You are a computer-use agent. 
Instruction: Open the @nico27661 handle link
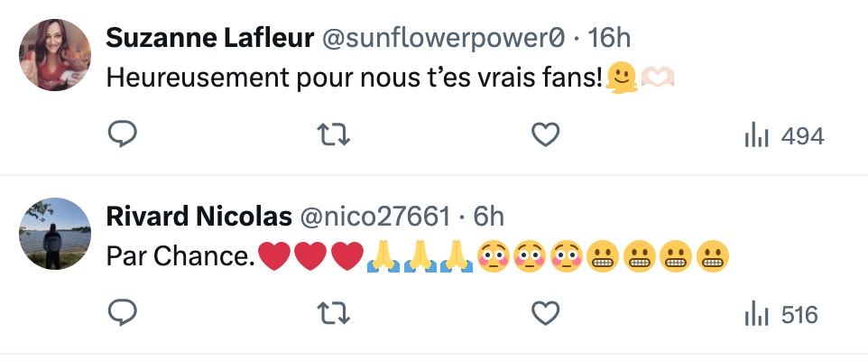click(374, 217)
